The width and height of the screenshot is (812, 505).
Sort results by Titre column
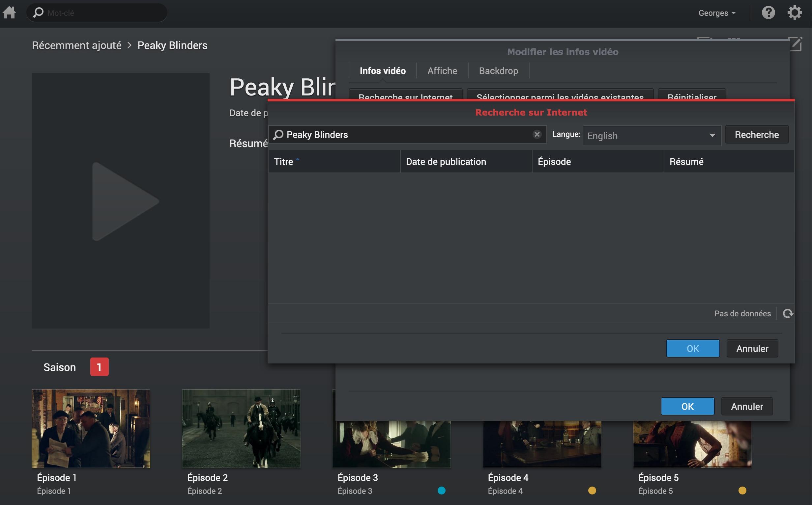coord(284,162)
